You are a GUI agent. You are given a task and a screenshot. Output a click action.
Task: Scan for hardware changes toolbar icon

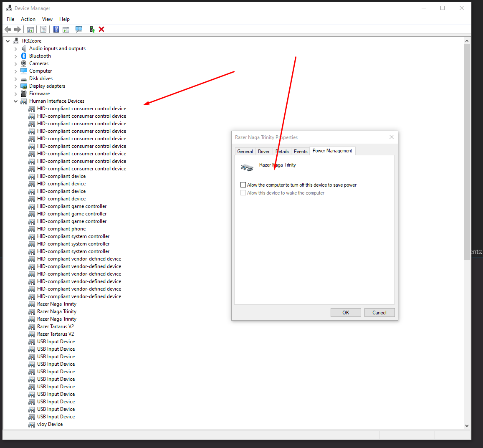tap(78, 29)
